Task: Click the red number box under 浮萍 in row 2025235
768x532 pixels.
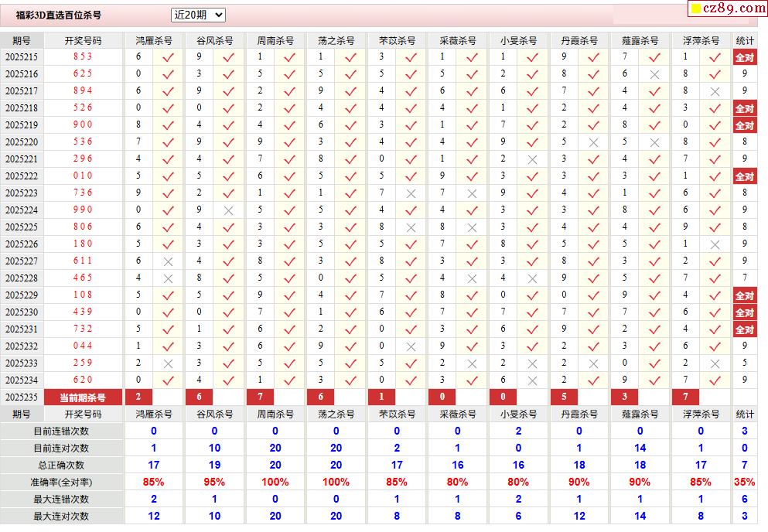Action: (x=685, y=397)
